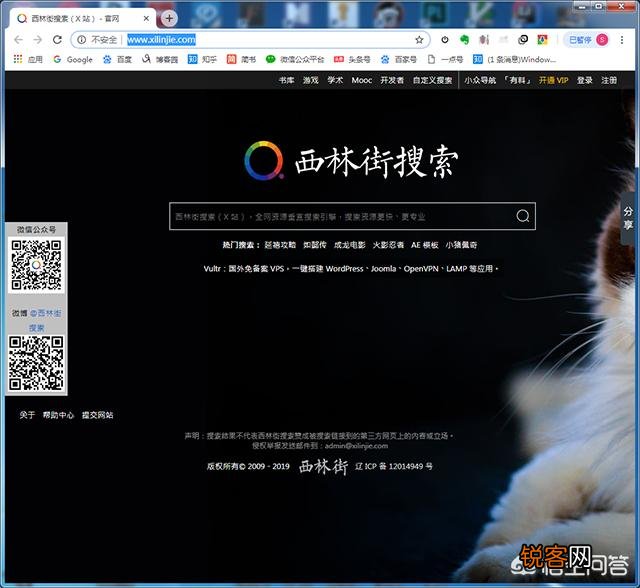Click the browser forward arrow
Viewport: 640px width, 588px height.
coord(38,40)
